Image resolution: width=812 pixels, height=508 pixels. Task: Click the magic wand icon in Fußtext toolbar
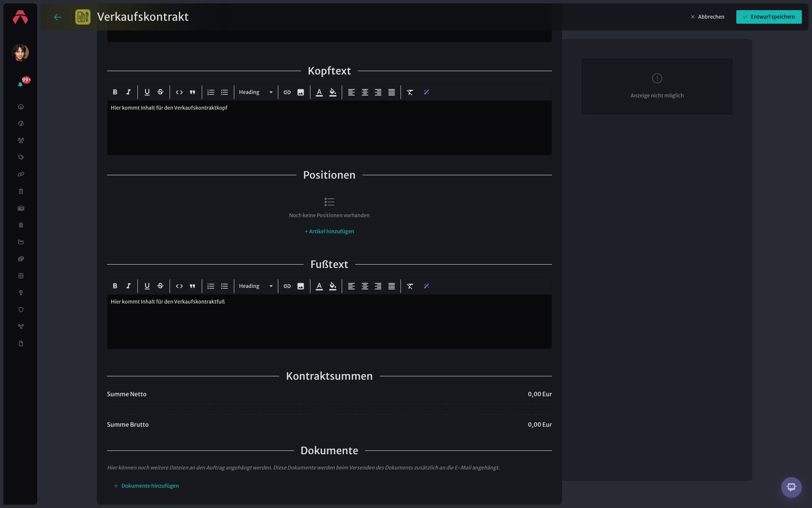(427, 286)
